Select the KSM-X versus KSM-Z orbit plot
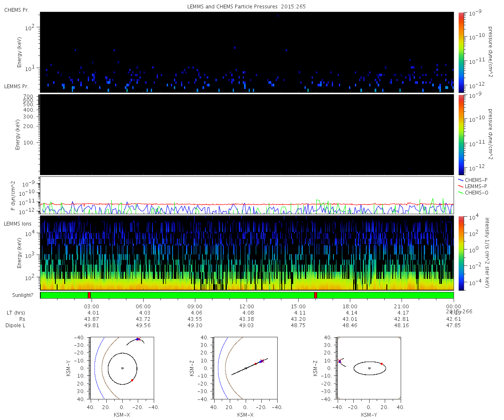Screen dimensions: 504x420 (246, 368)
